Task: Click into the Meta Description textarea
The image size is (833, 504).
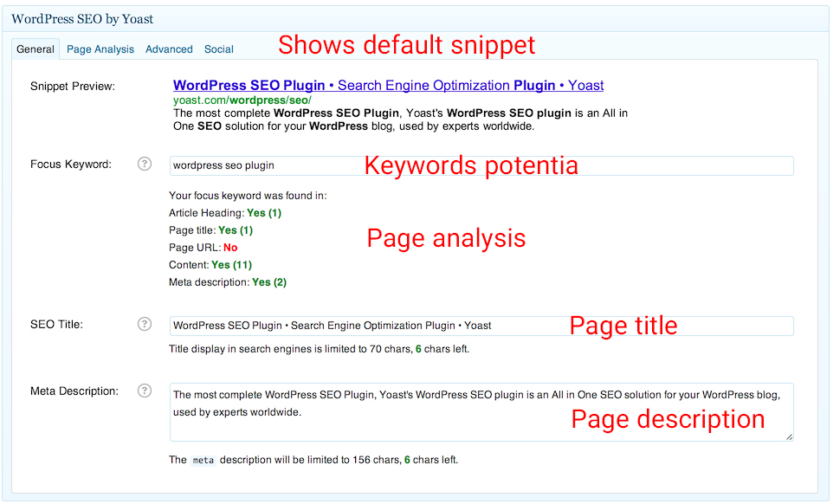Action: (481, 412)
